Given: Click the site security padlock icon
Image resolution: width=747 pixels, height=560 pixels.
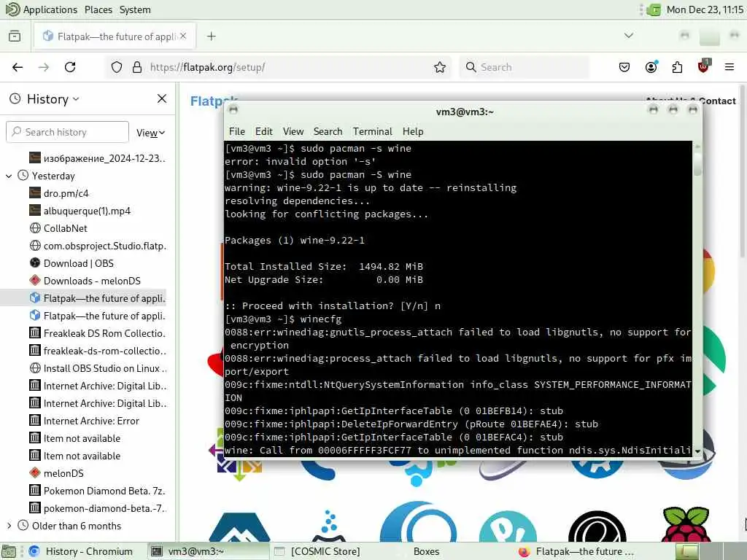Looking at the screenshot, I should pos(137,67).
